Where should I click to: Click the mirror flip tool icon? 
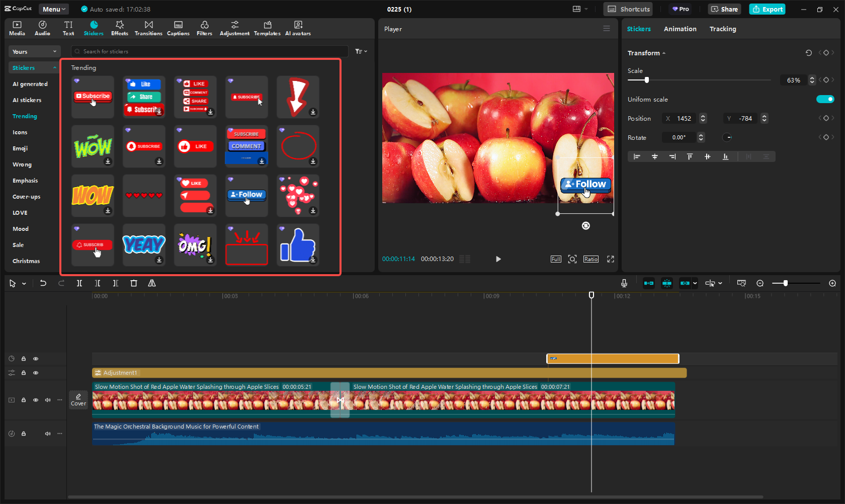[152, 283]
